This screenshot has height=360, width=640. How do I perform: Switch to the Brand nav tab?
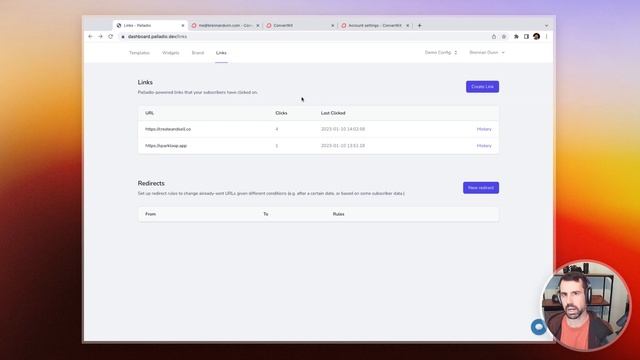click(198, 53)
